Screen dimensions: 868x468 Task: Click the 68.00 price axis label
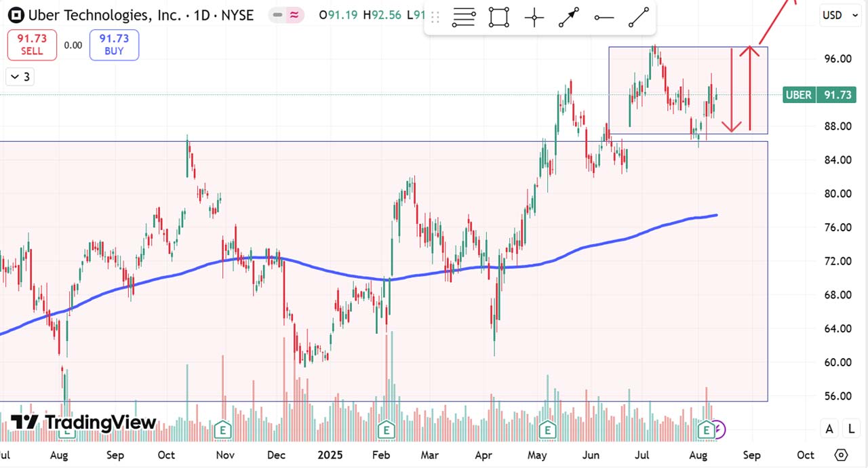(838, 295)
